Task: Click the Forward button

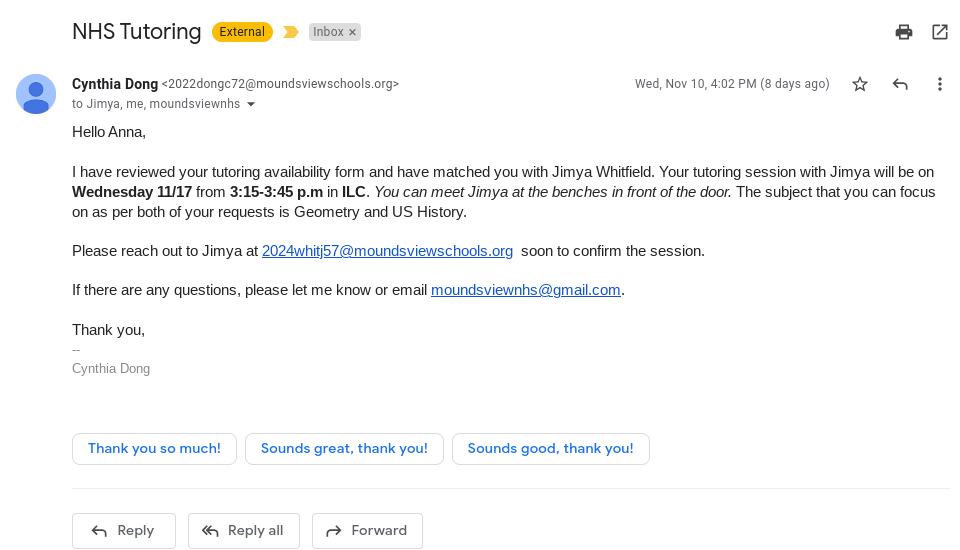Action: (367, 531)
